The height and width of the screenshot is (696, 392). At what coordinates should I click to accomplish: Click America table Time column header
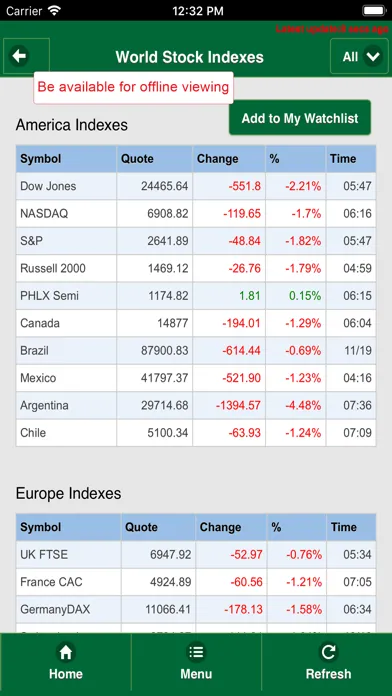point(351,158)
